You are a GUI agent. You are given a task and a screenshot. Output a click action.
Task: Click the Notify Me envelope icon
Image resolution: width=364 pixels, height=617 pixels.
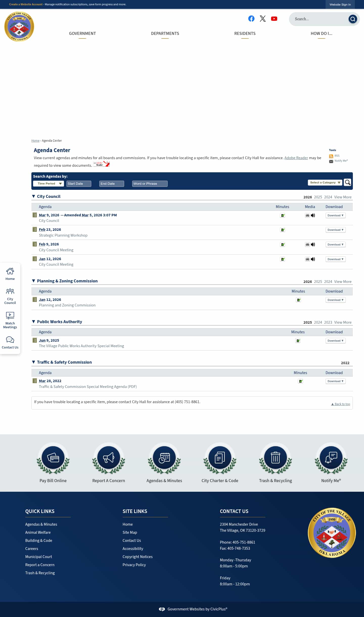tap(331, 161)
